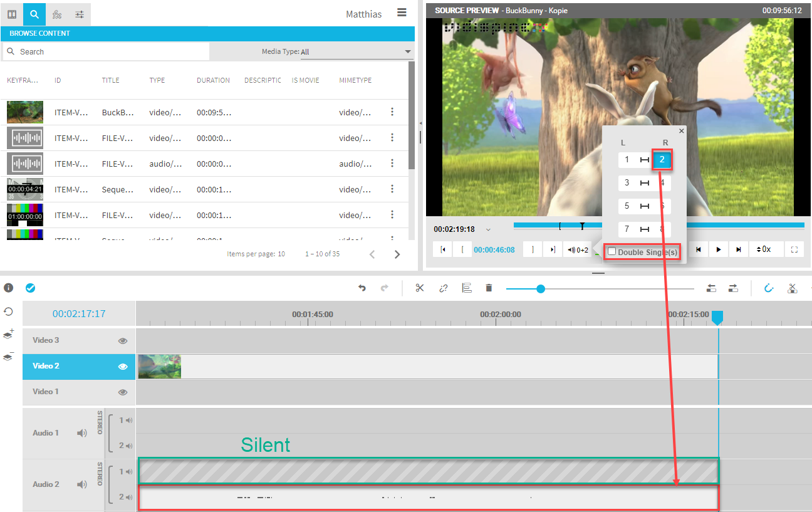Delete selection with the trash icon

pos(489,288)
